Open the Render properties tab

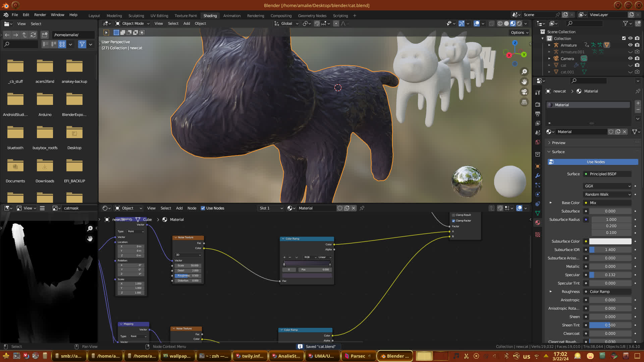click(x=538, y=104)
